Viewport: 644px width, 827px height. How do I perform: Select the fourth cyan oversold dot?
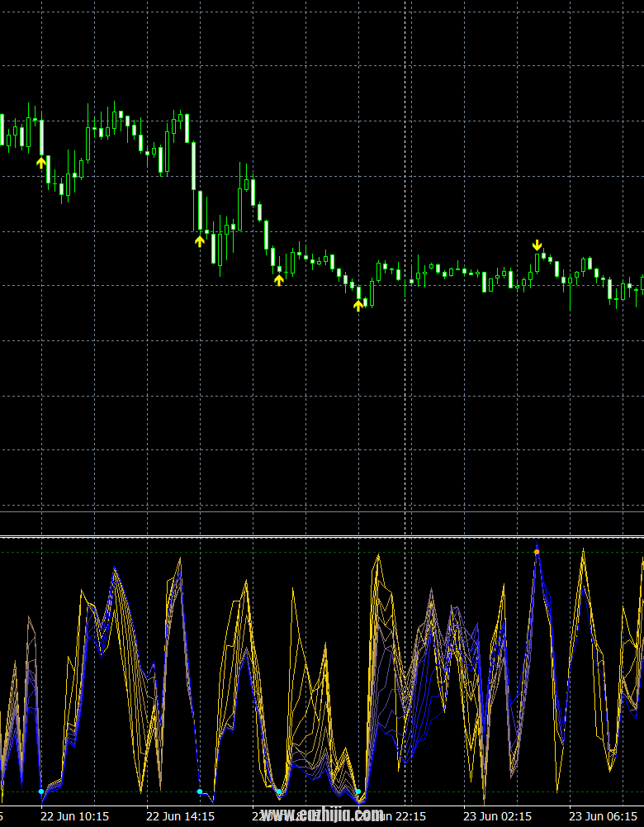[x=358, y=791]
